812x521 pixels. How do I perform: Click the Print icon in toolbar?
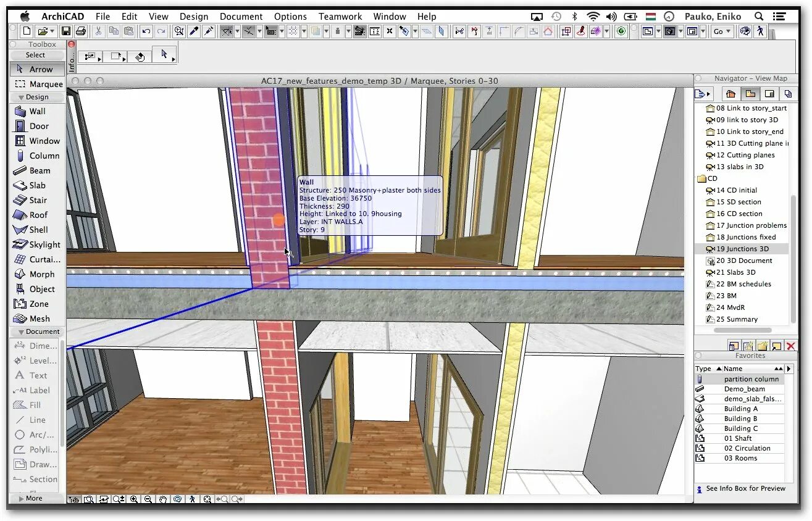[80, 31]
